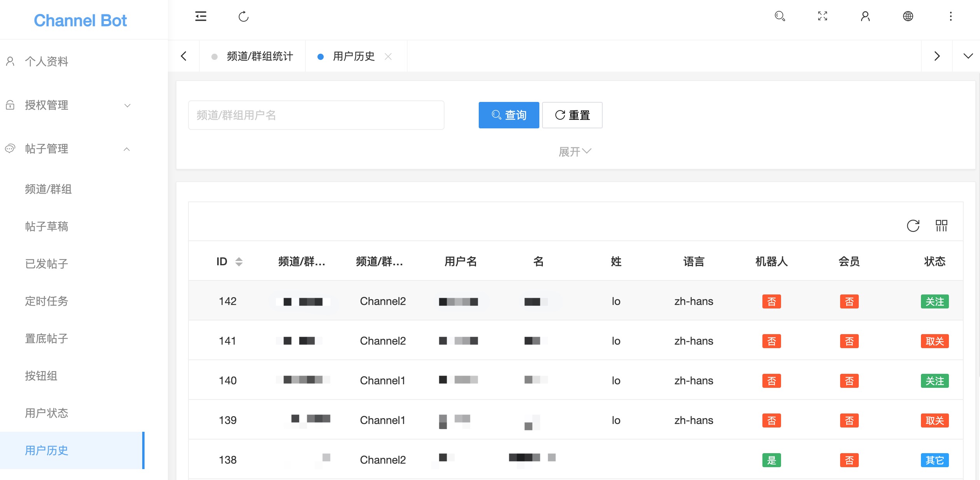The width and height of the screenshot is (980, 480).
Task: Click 取关 status tag in row 141
Action: (935, 341)
